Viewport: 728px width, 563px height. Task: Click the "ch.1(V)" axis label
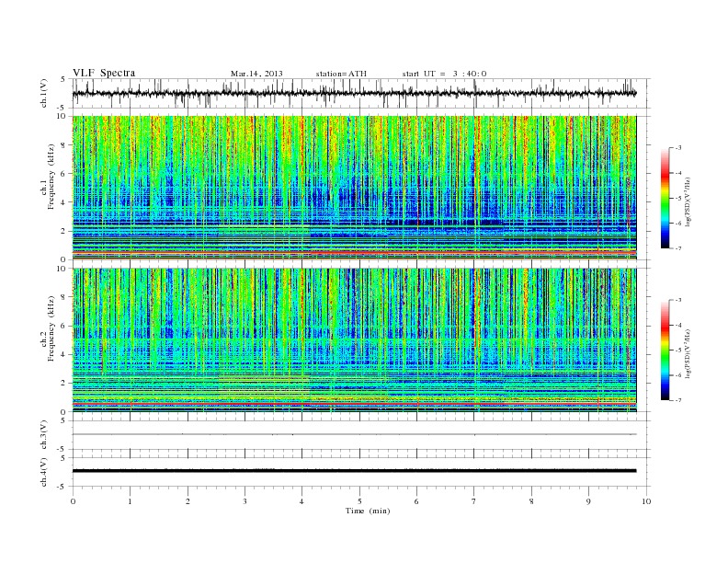[x=44, y=93]
